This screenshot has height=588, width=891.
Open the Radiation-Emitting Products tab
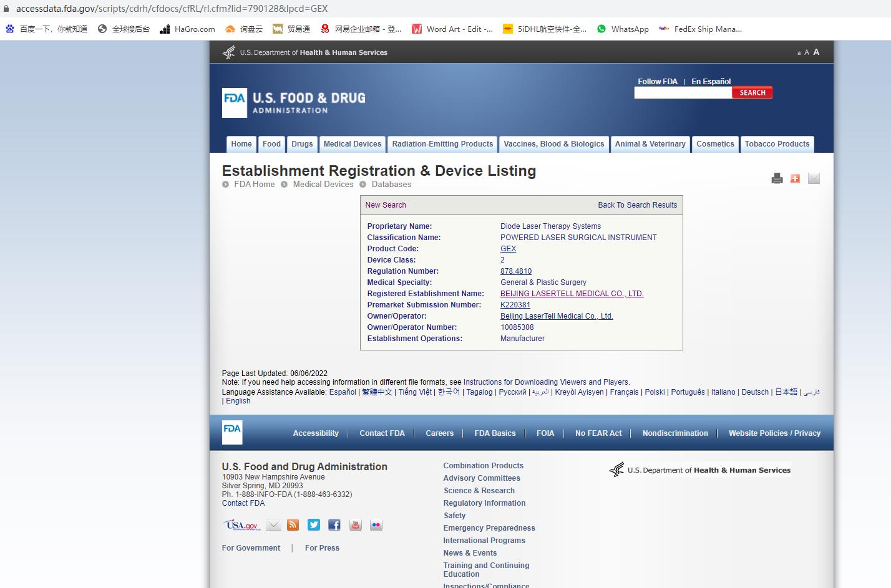click(442, 144)
